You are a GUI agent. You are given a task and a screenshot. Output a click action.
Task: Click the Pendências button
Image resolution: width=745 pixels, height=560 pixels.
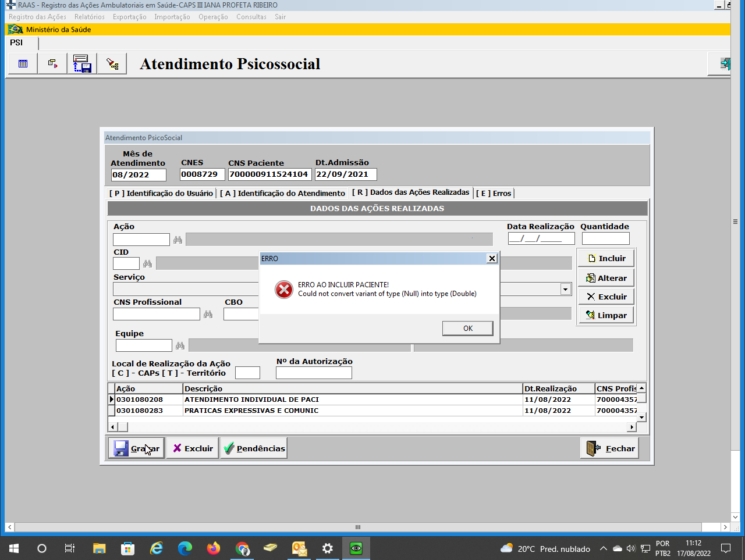point(254,448)
